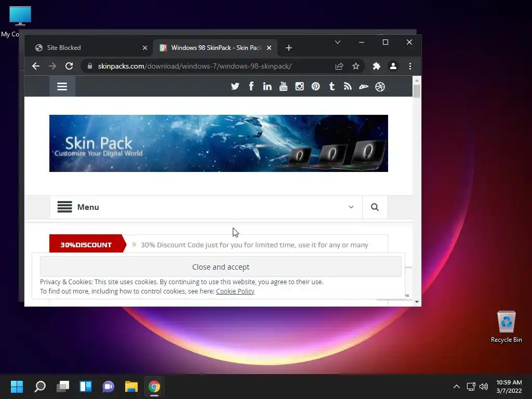
Task: Open the Windows Start menu
Action: [17, 387]
